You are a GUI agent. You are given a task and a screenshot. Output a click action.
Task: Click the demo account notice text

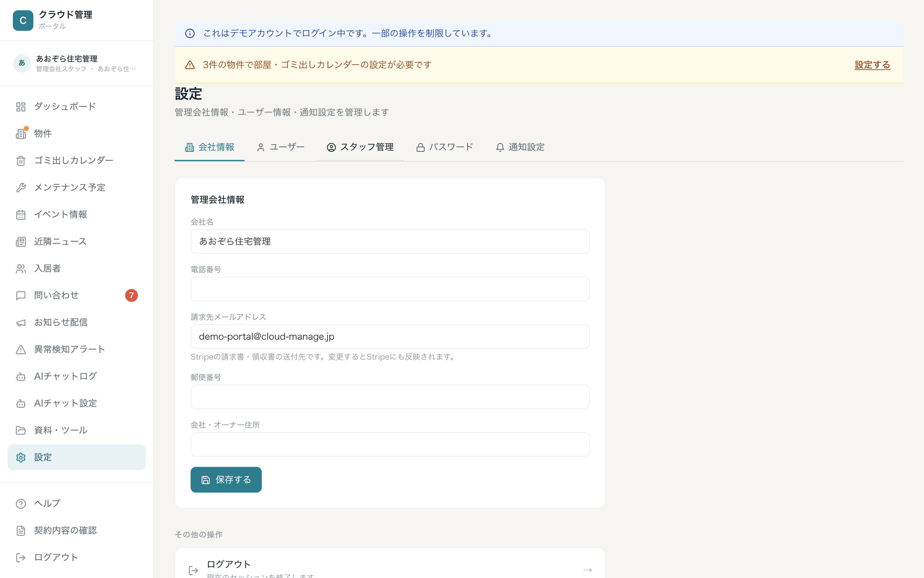click(349, 33)
